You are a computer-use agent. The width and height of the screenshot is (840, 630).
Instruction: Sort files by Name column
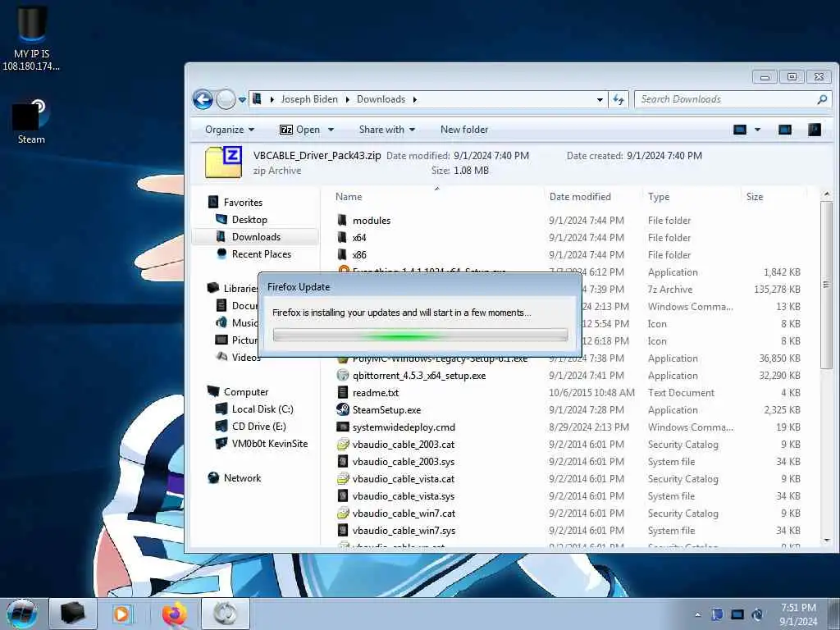[x=349, y=197]
